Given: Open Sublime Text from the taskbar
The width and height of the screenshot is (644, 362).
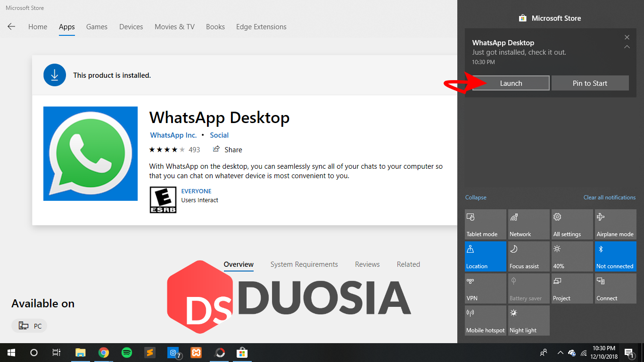Looking at the screenshot, I should click(149, 353).
